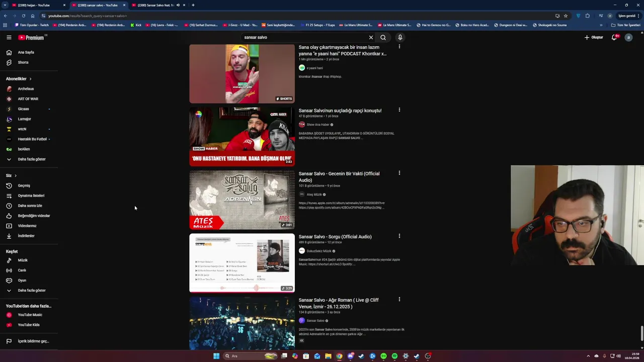Open options menu for Ağır Roman Live

(399, 299)
